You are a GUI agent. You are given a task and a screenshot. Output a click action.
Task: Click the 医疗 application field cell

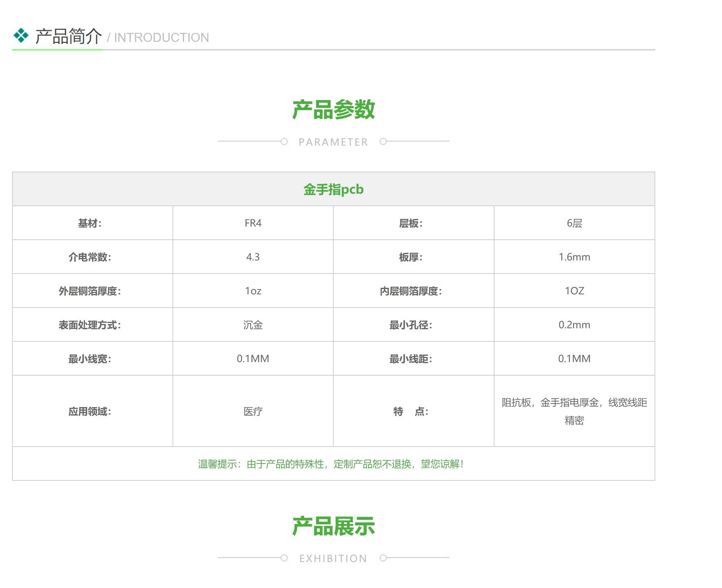pos(253,411)
